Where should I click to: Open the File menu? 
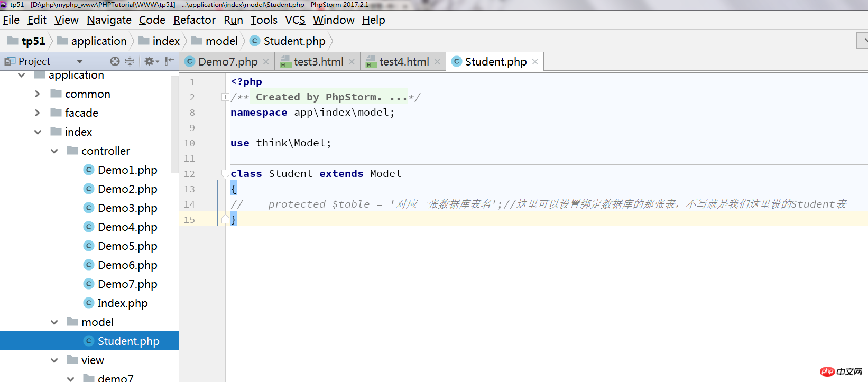(11, 20)
